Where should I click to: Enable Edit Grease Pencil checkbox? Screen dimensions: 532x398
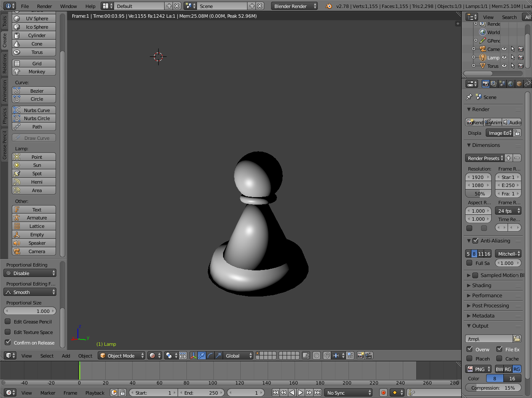[8, 321]
